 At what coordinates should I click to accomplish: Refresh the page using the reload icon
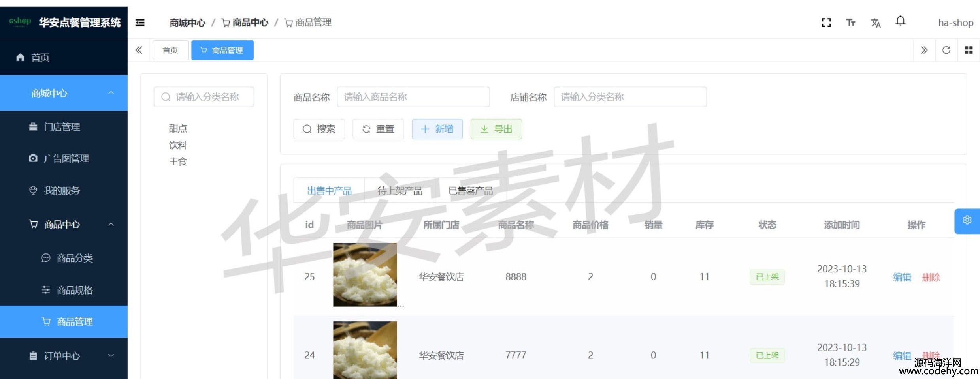pos(946,50)
